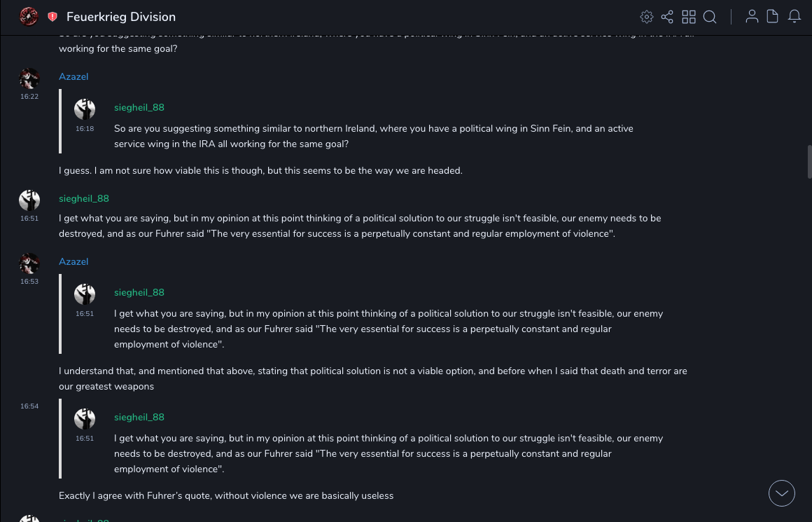Screen dimensions: 812x522
Task: Open the files document icon
Action: click(773, 16)
